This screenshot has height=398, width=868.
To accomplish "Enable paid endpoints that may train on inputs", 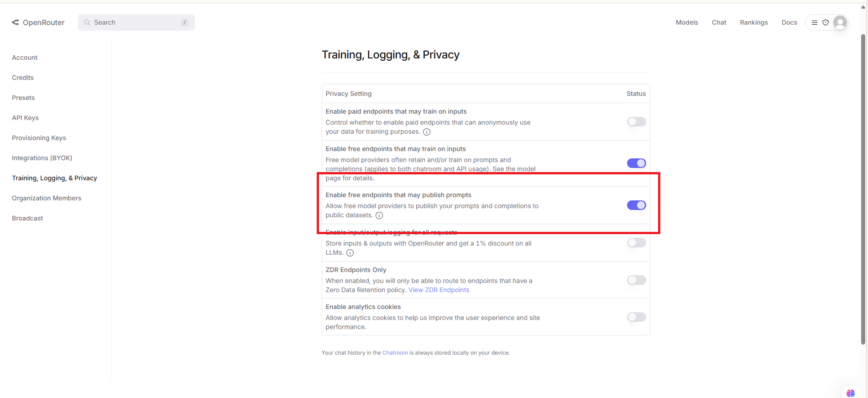I will click(636, 122).
